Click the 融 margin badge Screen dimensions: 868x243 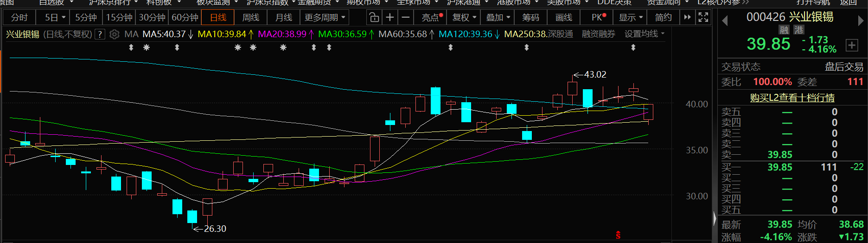point(784,30)
